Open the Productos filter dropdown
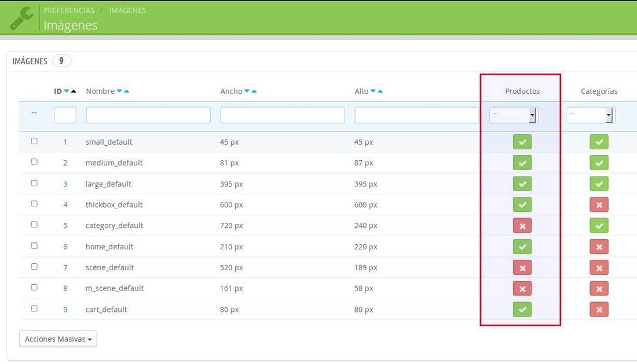The height and width of the screenshot is (364, 637). point(514,115)
